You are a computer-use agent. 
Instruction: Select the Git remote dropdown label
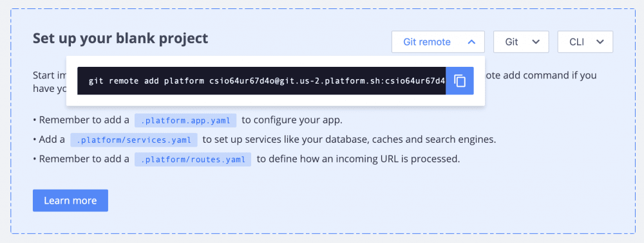pyautogui.click(x=427, y=42)
